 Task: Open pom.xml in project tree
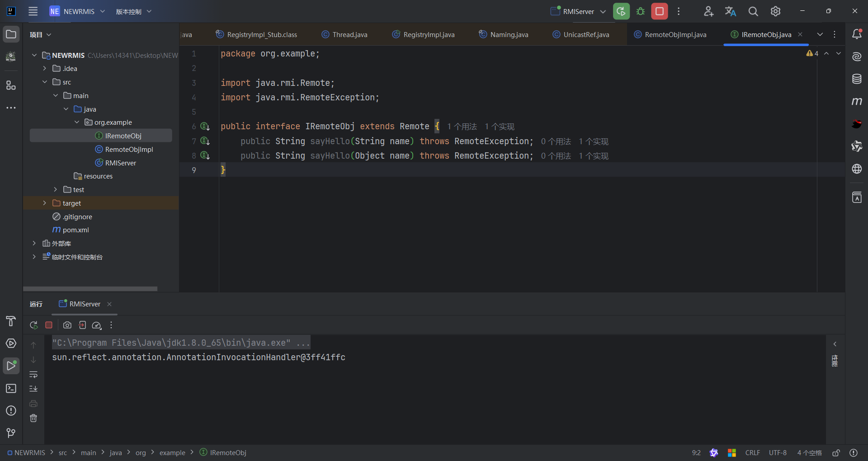(71, 230)
